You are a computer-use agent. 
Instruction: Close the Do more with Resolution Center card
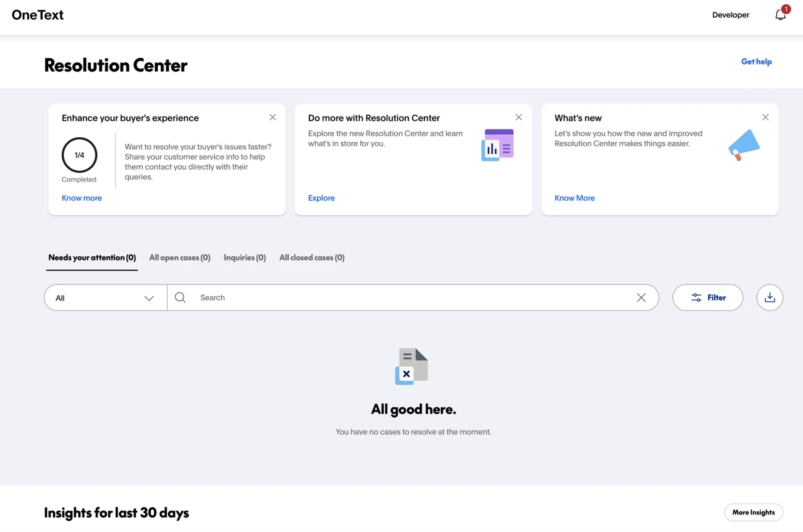click(x=519, y=117)
